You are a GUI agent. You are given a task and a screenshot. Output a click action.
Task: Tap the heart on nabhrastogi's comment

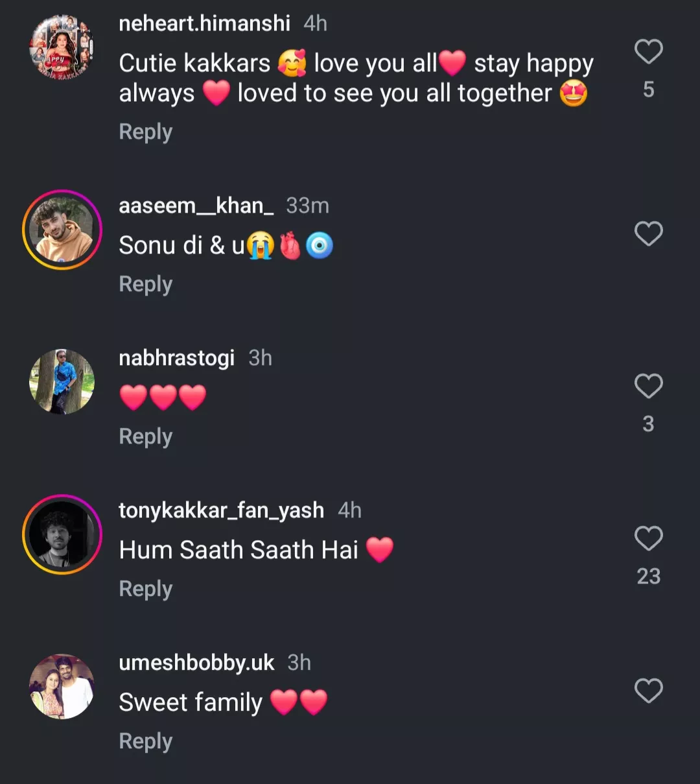[x=648, y=386]
